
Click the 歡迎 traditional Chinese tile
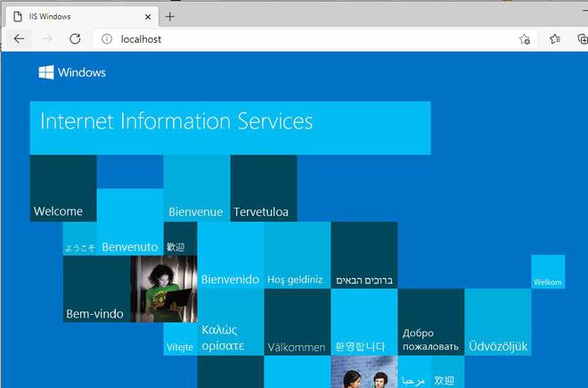pyautogui.click(x=180, y=238)
